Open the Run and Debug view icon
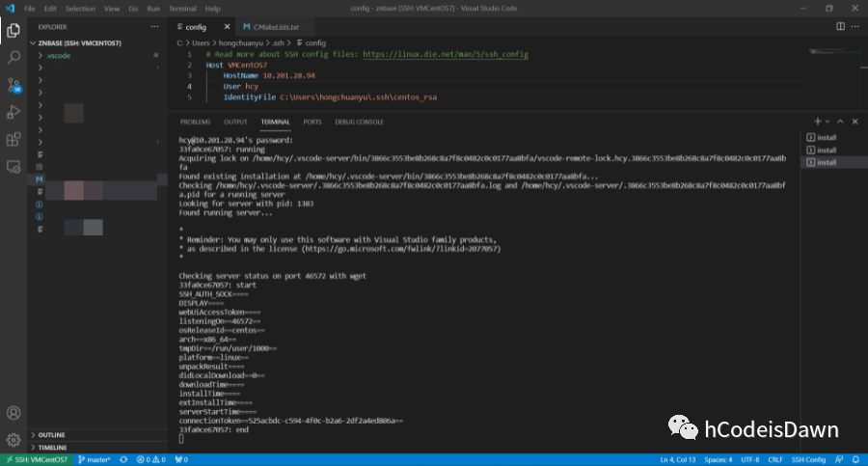The image size is (868, 466). 14,112
